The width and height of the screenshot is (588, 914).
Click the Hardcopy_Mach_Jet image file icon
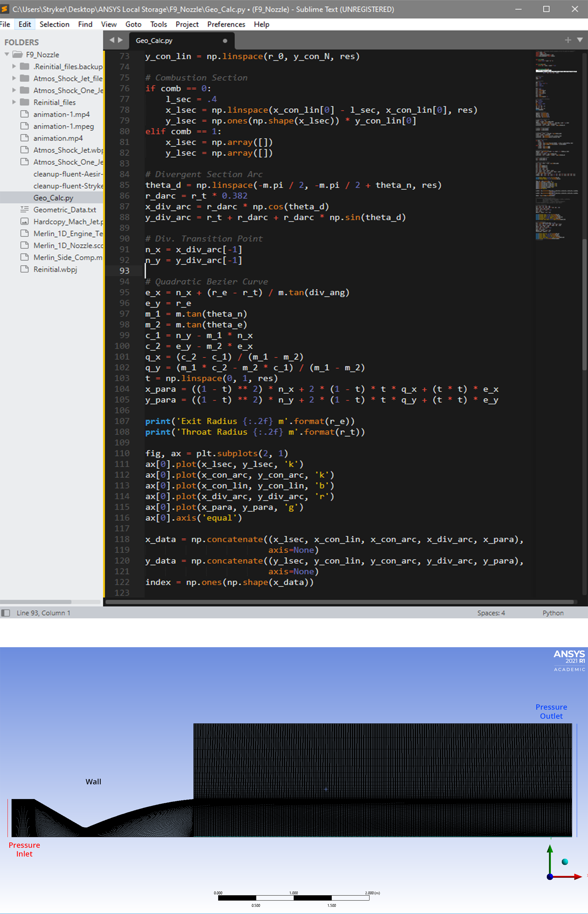pos(24,222)
